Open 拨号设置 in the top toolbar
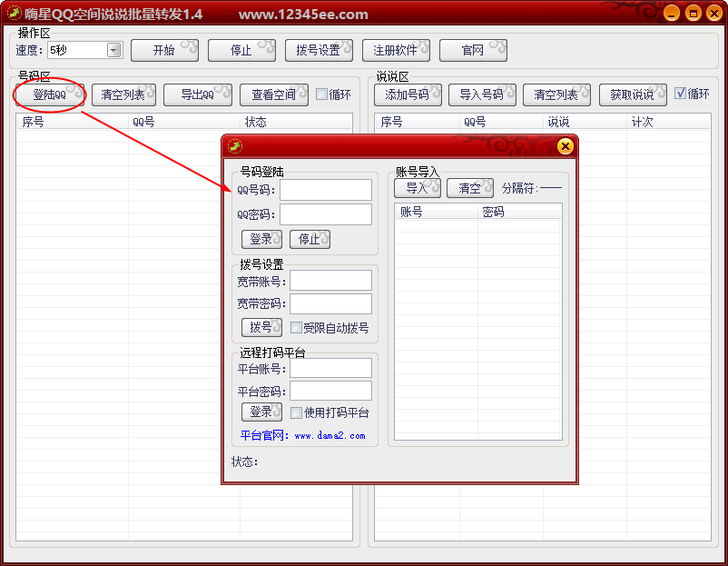Screen dimensions: 728x566 319,50
